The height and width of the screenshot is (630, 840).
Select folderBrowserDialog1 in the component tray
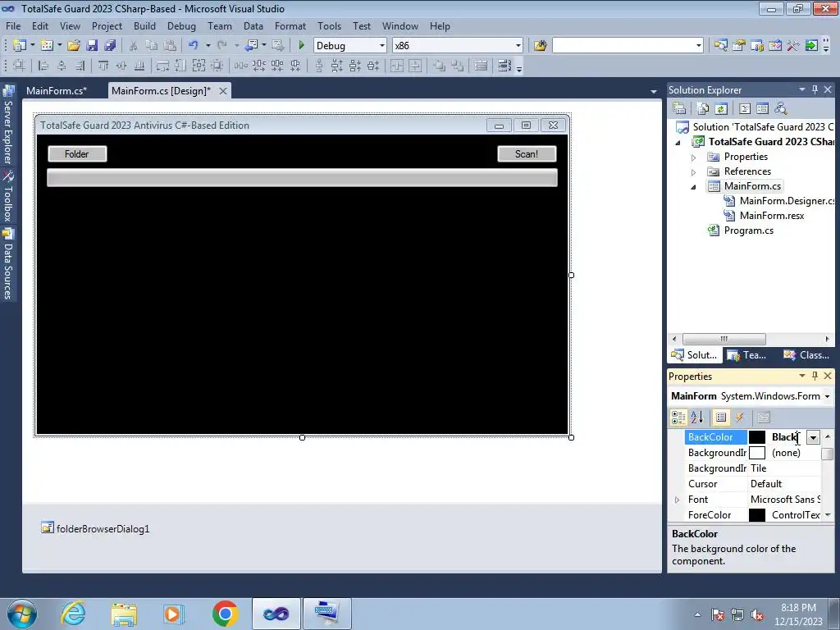click(x=95, y=529)
